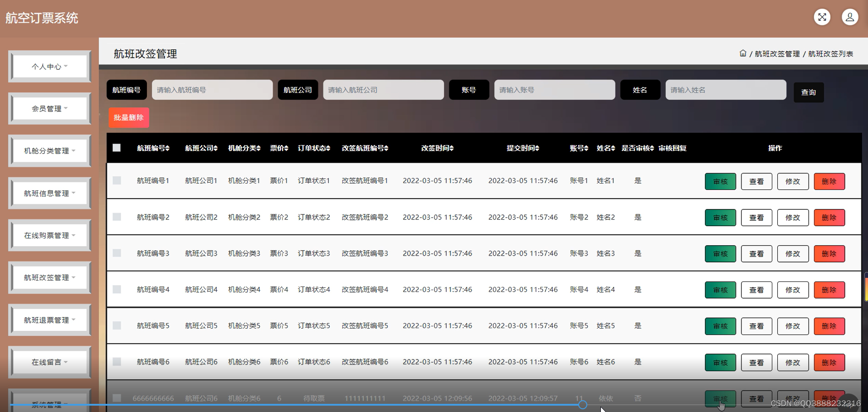Toggle the select-all checkbox in table header
The height and width of the screenshot is (412, 868).
(117, 148)
